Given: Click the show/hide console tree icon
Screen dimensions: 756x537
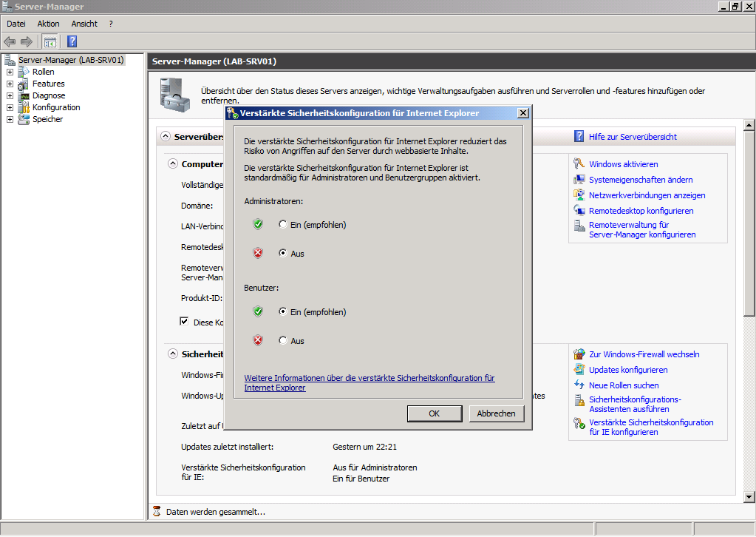Looking at the screenshot, I should (50, 41).
